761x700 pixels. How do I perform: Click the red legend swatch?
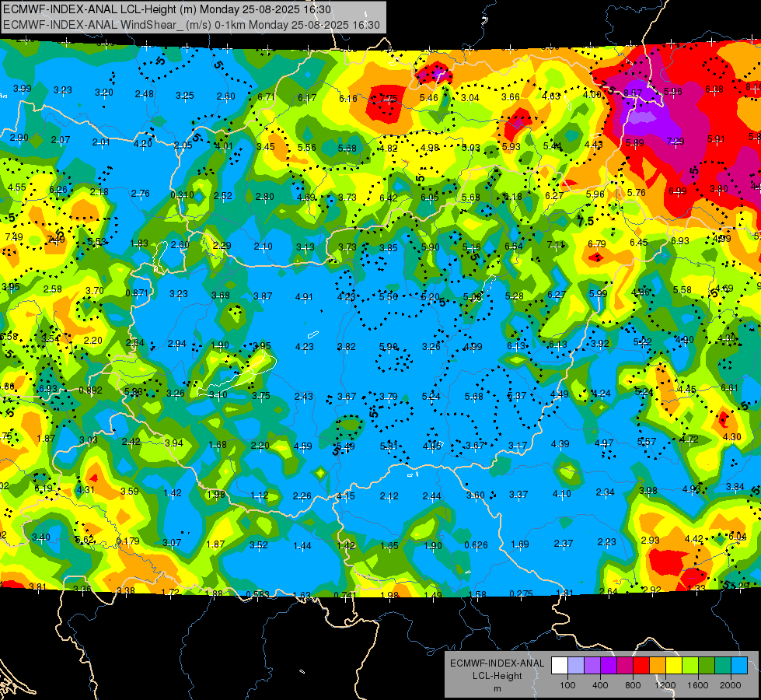coord(641,666)
